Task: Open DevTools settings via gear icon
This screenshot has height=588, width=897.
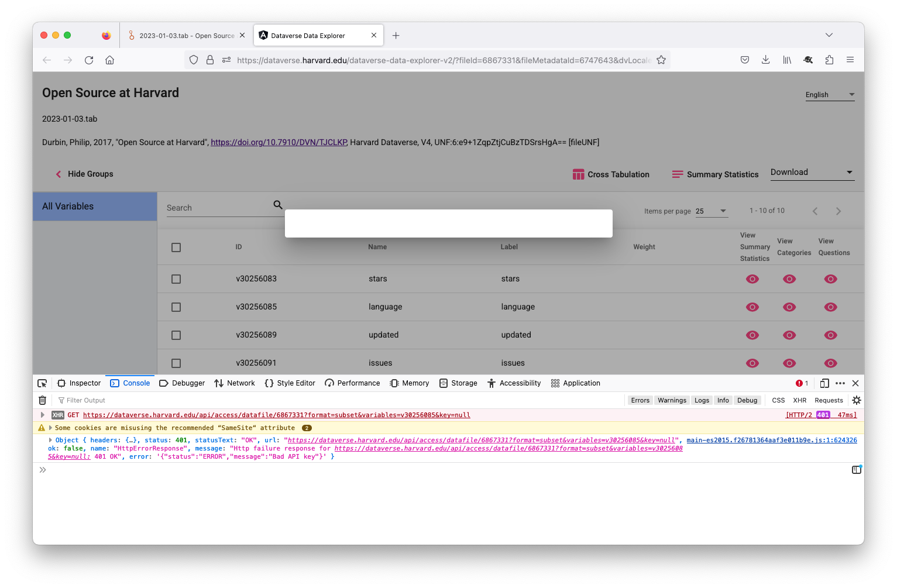Action: (856, 400)
